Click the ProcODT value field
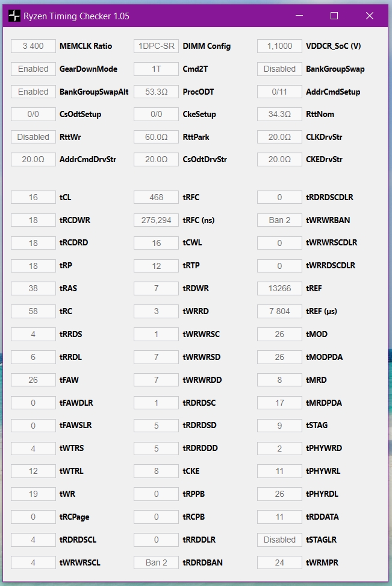392x586 pixels. (x=156, y=92)
